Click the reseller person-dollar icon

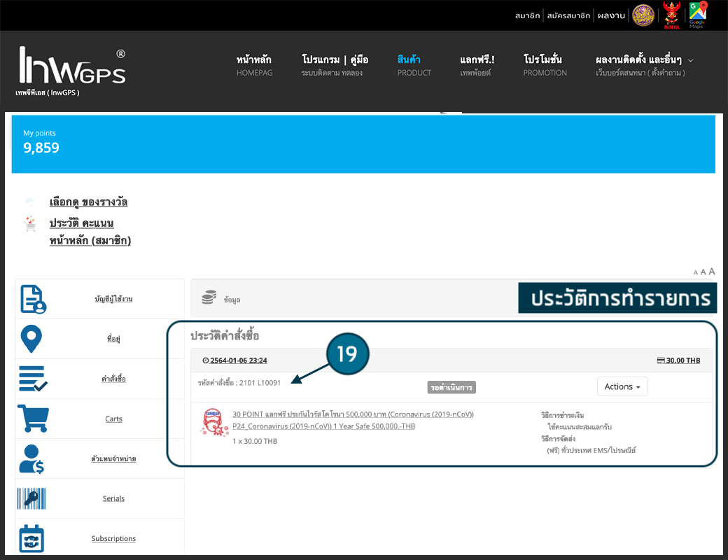33,458
